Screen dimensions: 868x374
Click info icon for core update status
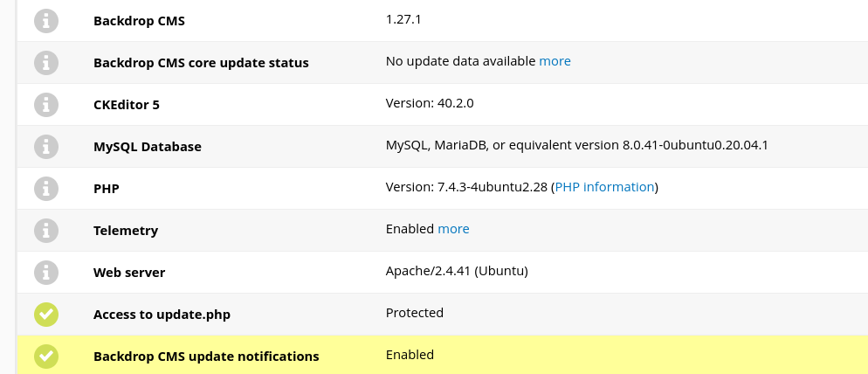pos(46,63)
